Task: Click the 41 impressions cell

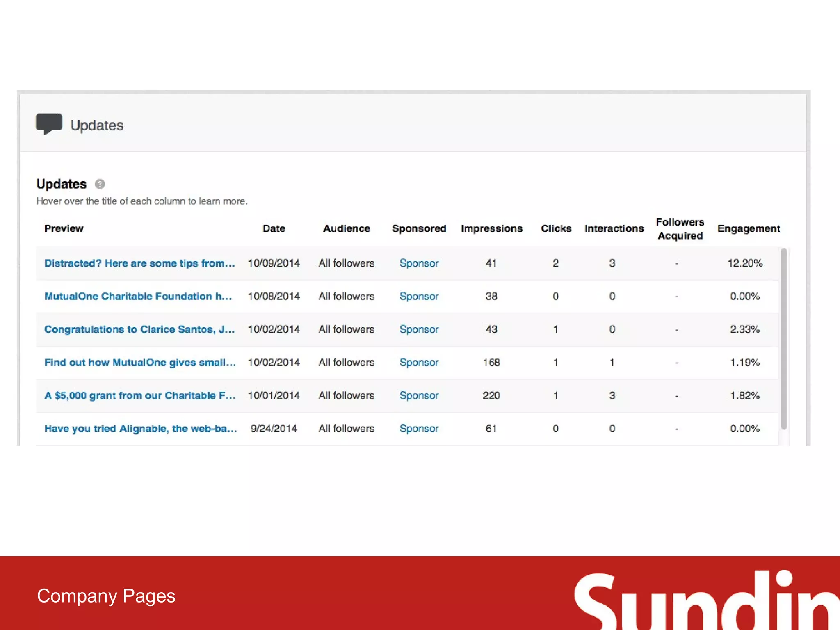Action: [491, 263]
